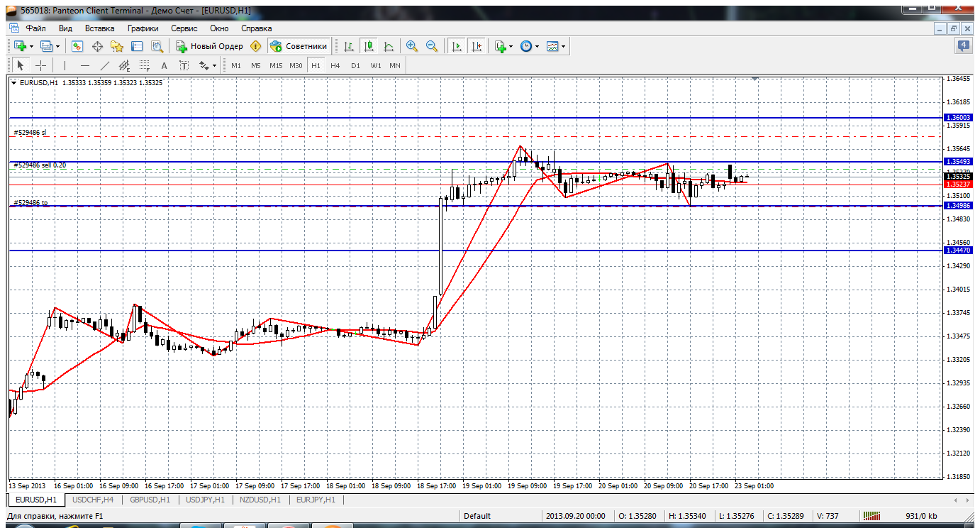980x528 pixels.
Task: Select the Crosshair tool
Action: (x=41, y=65)
